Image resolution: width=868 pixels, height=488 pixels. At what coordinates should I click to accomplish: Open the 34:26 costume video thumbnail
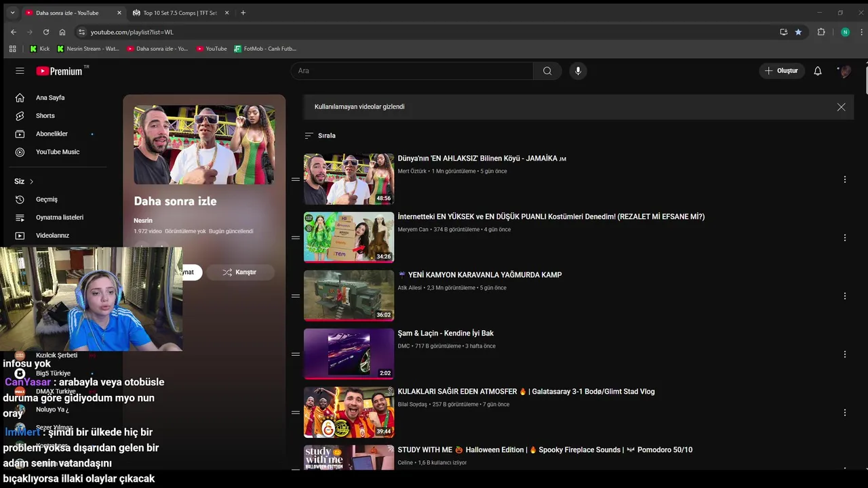pyautogui.click(x=349, y=237)
